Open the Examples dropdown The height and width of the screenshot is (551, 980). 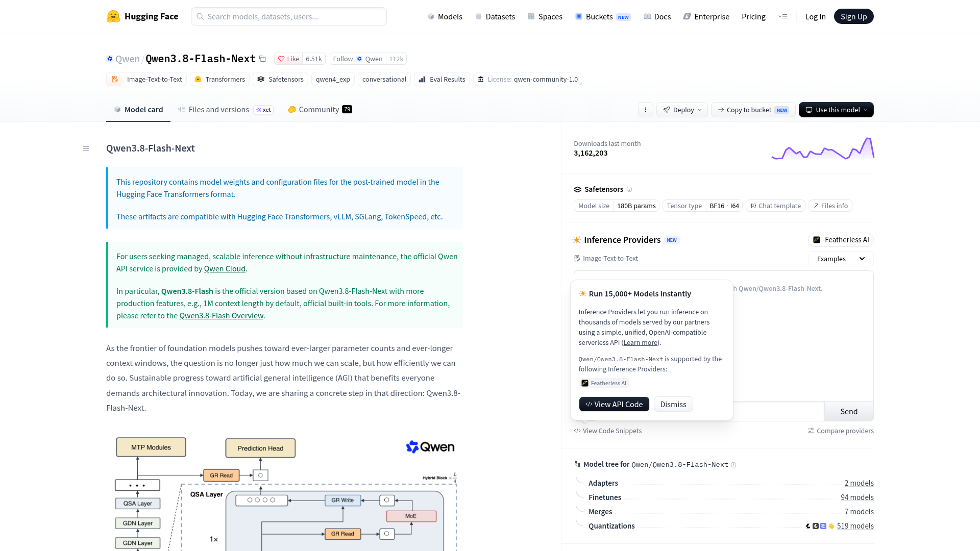(x=841, y=259)
